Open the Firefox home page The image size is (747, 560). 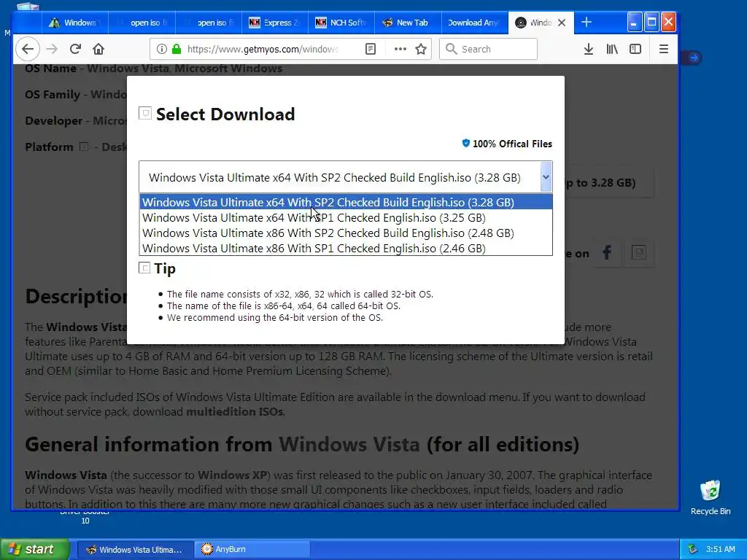[x=98, y=49]
